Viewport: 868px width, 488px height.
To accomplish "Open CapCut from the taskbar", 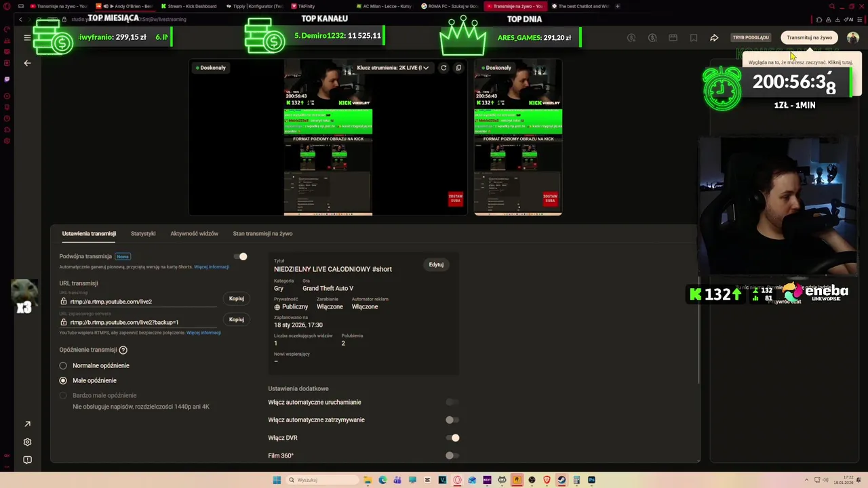I will [x=427, y=480].
